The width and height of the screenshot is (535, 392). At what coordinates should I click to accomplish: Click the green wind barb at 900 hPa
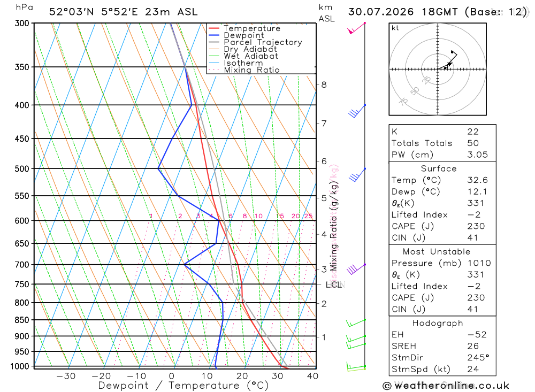pos(356,339)
